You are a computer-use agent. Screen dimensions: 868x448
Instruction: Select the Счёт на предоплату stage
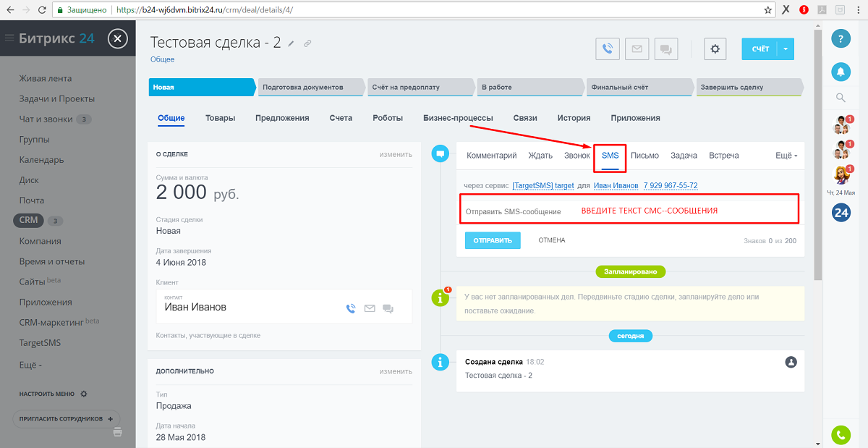[x=421, y=87]
